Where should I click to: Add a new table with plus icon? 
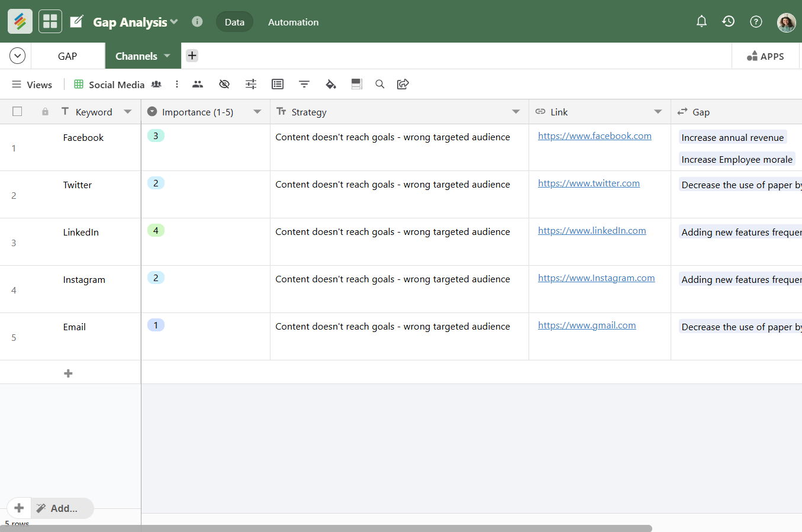pyautogui.click(x=192, y=56)
